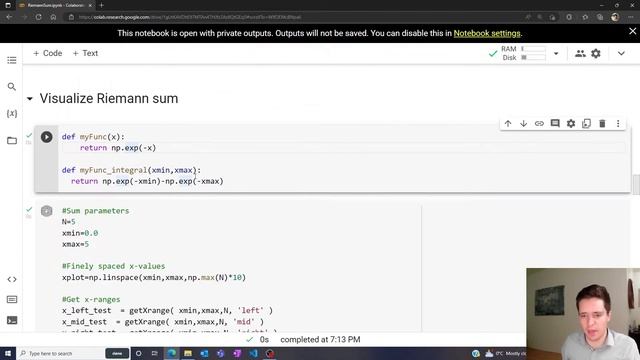This screenshot has width=640, height=360.
Task: Open File Explorer from the taskbar
Action: coord(188,353)
